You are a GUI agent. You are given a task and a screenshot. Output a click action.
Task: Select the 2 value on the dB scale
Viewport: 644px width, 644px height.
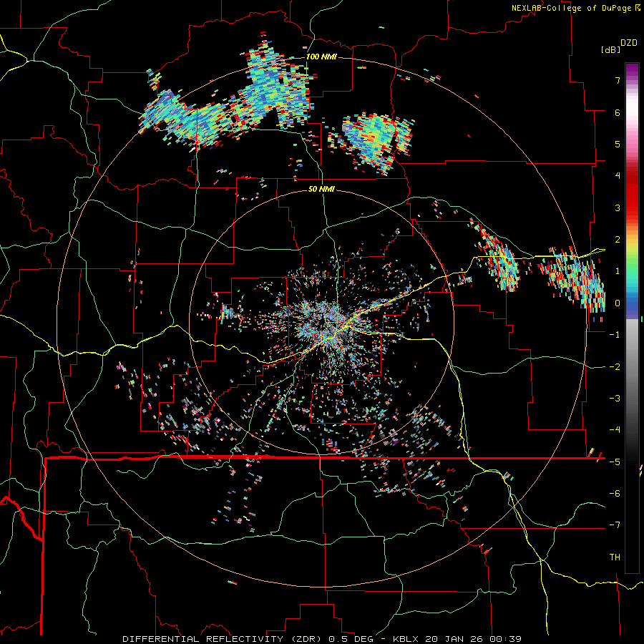[x=618, y=240]
